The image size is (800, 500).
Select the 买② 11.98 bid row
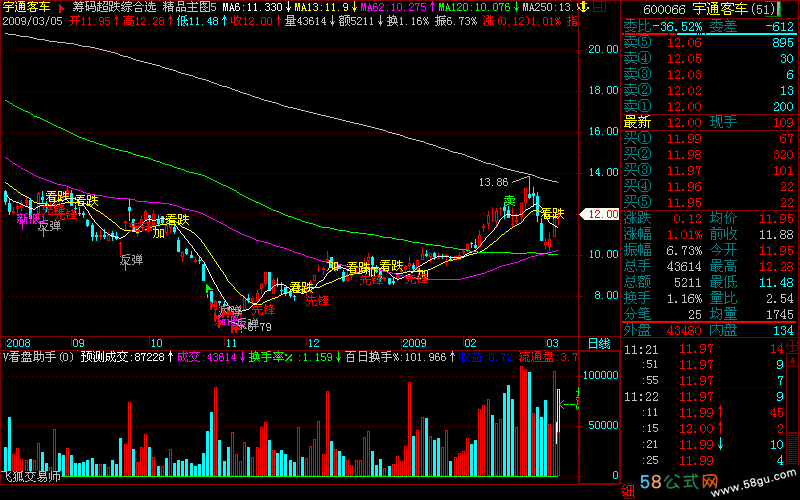click(x=709, y=155)
